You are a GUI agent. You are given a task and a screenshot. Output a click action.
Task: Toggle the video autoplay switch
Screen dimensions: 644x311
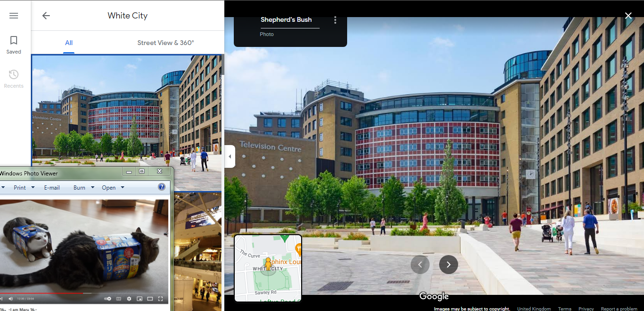[108, 299]
